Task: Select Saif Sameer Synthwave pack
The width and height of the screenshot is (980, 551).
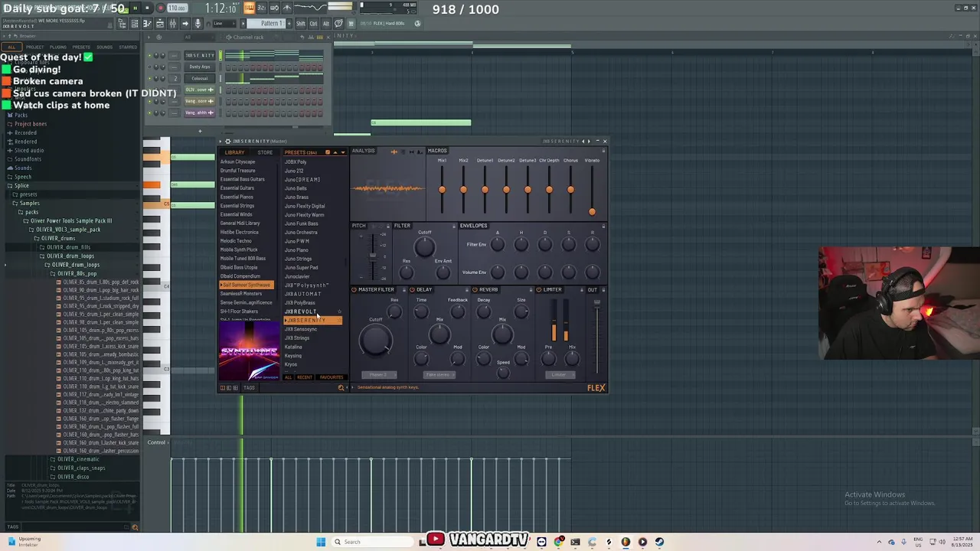Action: [x=246, y=285]
